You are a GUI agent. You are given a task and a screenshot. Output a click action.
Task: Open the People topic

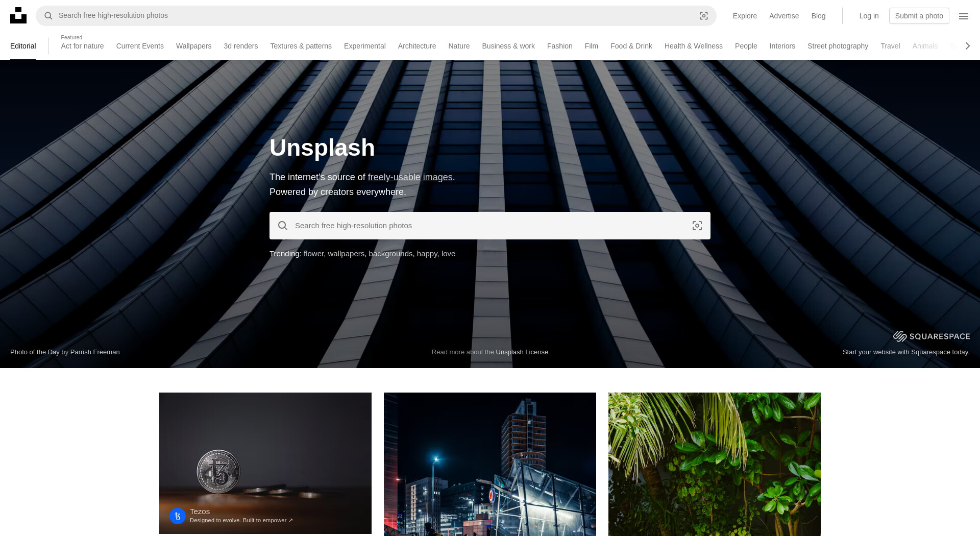[x=746, y=46]
